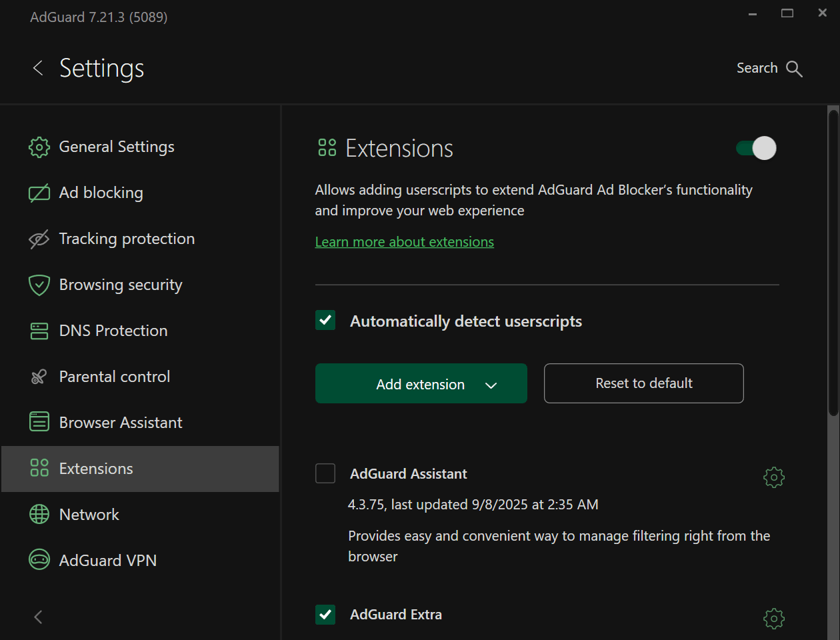The width and height of the screenshot is (840, 640).
Task: Uncheck the AdGuard Extra checkbox
Action: coord(325,615)
